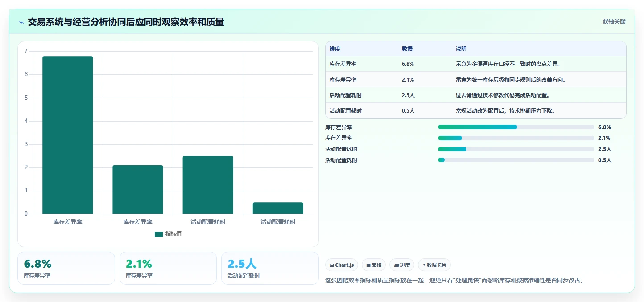Click the 进度 tag pill
The height and width of the screenshot is (302, 644).
402,265
